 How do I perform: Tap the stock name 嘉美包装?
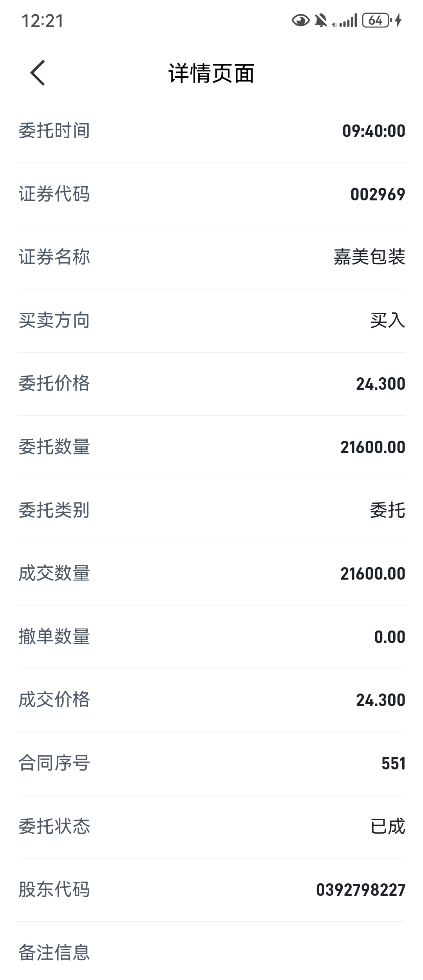369,257
